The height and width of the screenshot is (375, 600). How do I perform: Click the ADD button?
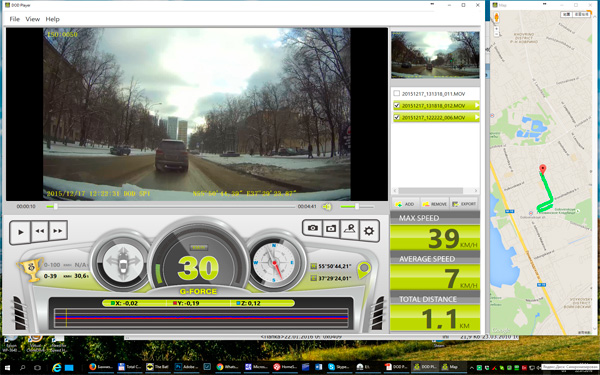pos(406,204)
